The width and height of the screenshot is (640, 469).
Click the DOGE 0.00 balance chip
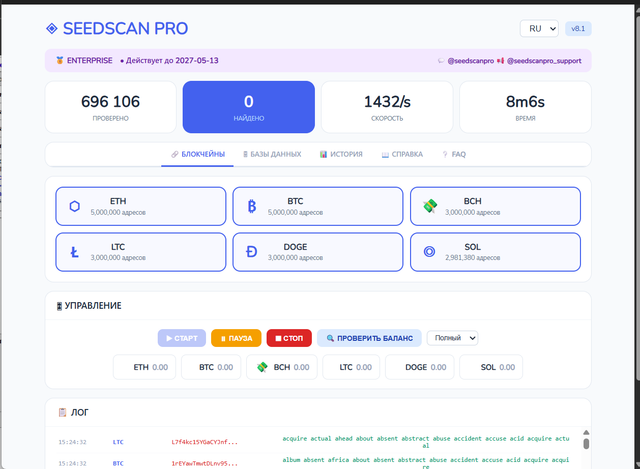tap(420, 367)
